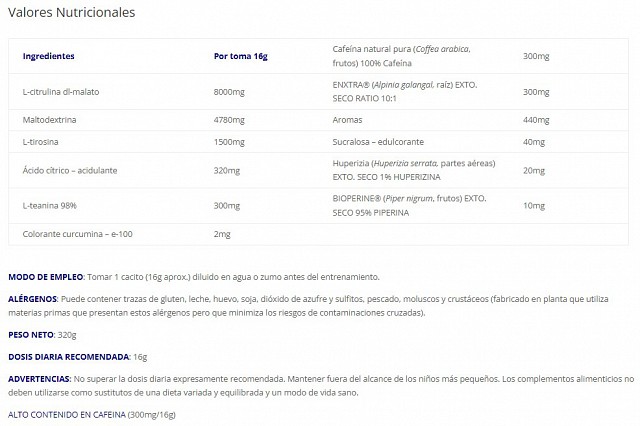
Task: Select the Colorante curcumina – e-100 cell
Action: click(x=78, y=234)
